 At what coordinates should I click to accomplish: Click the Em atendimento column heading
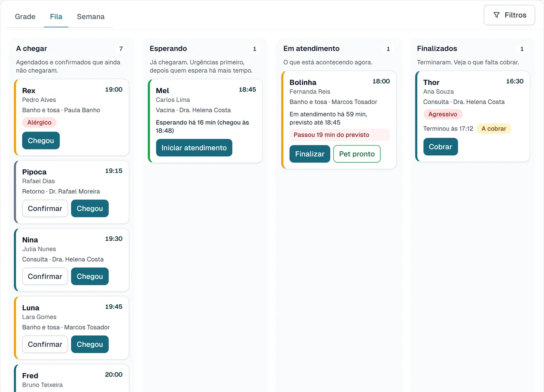(311, 49)
